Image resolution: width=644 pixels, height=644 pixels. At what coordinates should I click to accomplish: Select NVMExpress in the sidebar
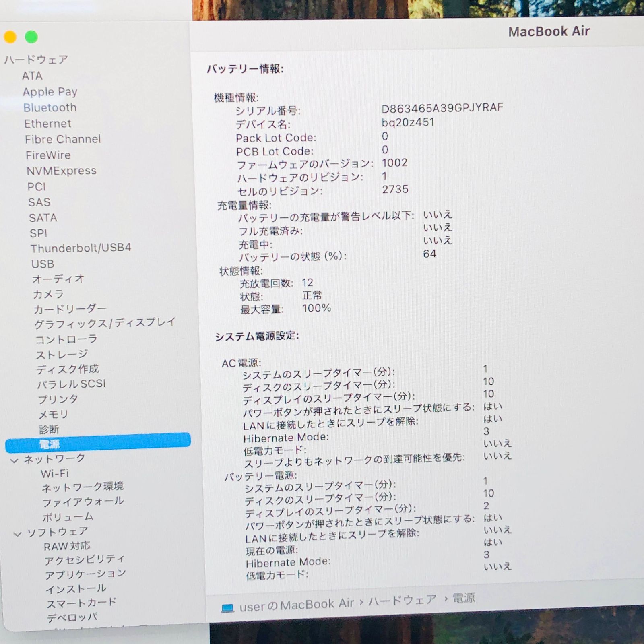pyautogui.click(x=61, y=171)
